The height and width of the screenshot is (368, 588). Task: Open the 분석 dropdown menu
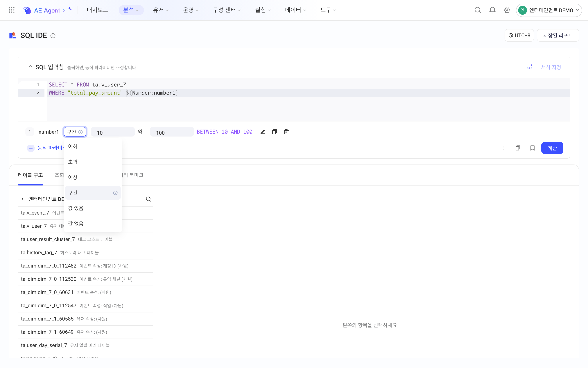click(x=131, y=10)
